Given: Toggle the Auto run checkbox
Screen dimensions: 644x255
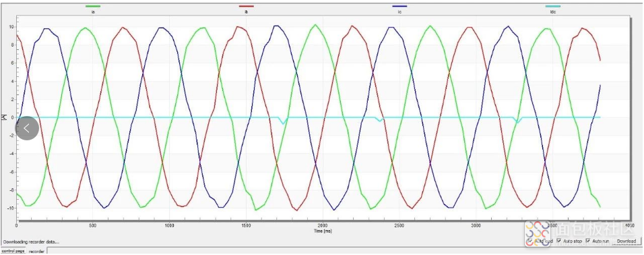Looking at the screenshot, I should coord(587,241).
